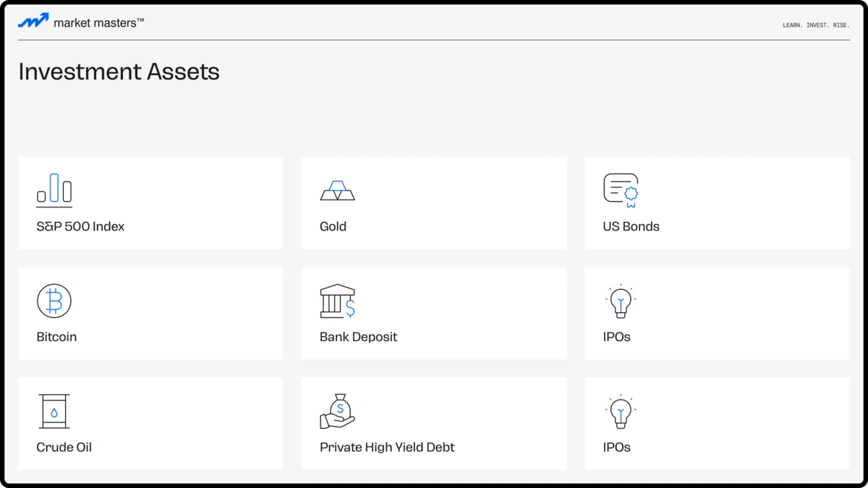The width and height of the screenshot is (868, 488).
Task: Click the Bitcoin coin icon
Action: click(x=54, y=301)
